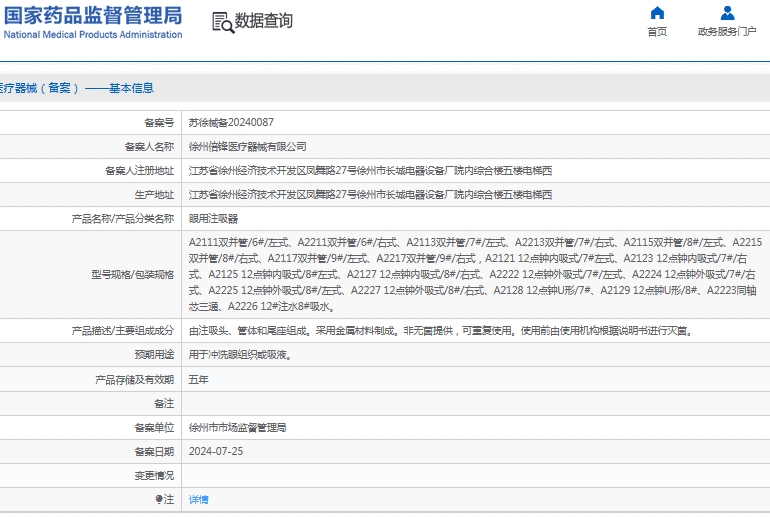This screenshot has width=770, height=518.
Task: Click the 备案号 row label
Action: 159,122
